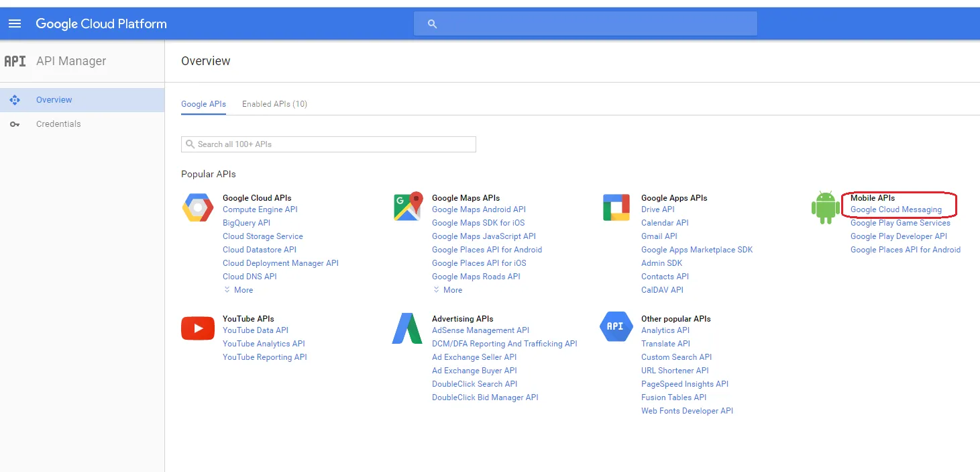Open Google Play Developer API link

pos(899,236)
